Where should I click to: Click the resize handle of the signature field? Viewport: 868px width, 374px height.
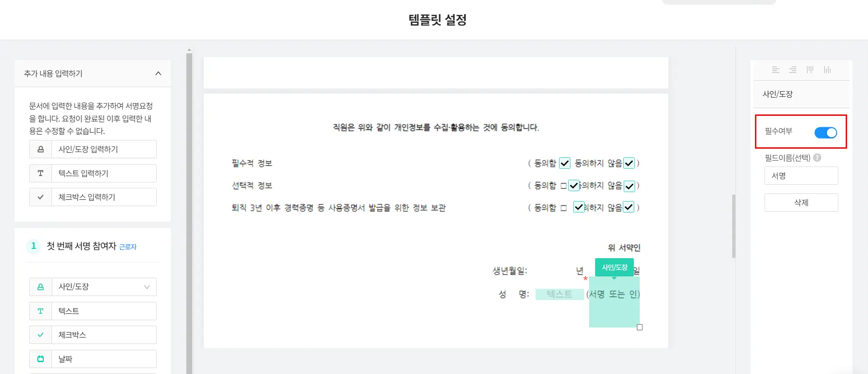point(640,327)
